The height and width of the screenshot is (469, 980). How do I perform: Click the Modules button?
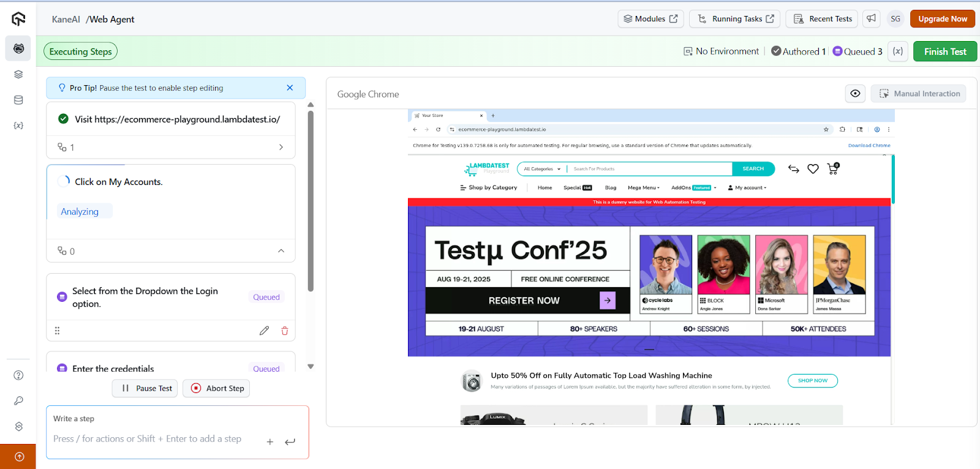click(650, 19)
